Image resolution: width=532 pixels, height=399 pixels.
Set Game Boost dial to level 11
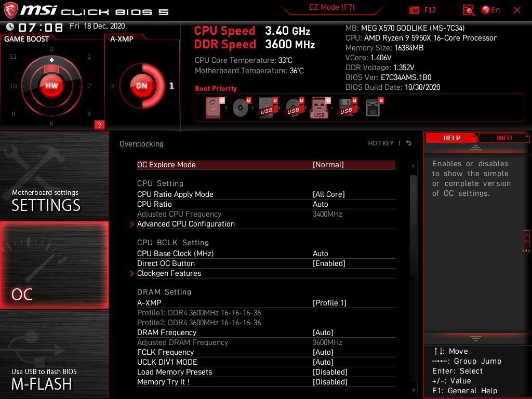[x=13, y=57]
